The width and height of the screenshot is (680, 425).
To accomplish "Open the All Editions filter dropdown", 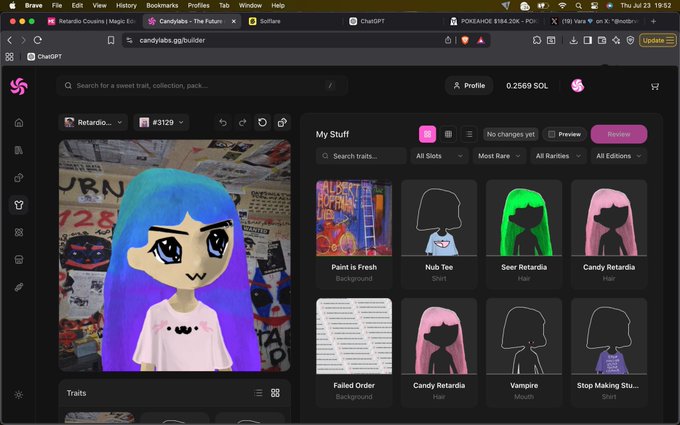I will pos(619,156).
